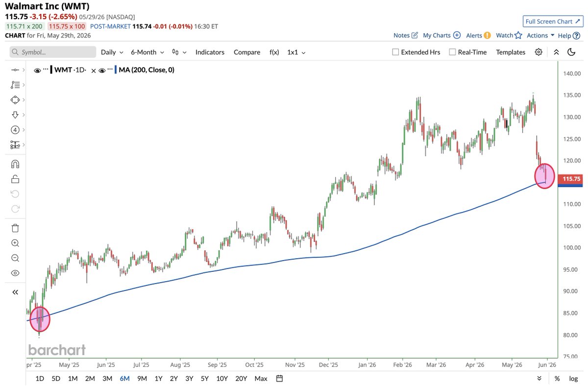The width and height of the screenshot is (588, 386).
Task: Open the line drawing tools
Action: 15,70
